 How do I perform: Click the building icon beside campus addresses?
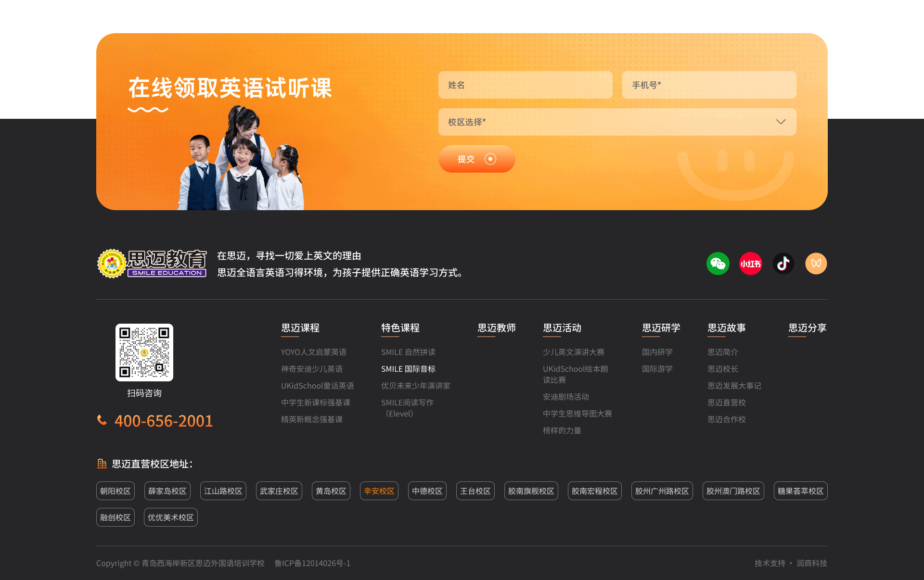pos(102,464)
